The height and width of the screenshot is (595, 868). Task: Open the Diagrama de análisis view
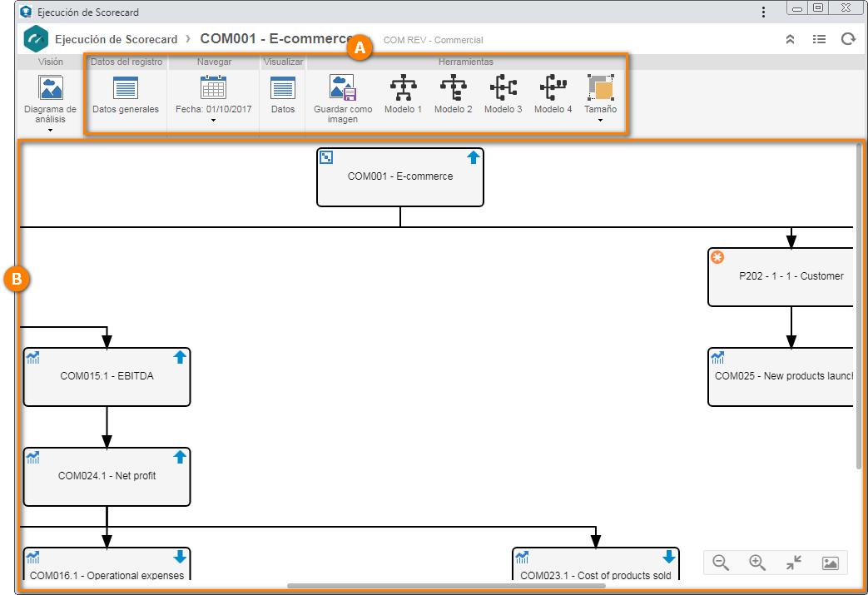(51, 100)
